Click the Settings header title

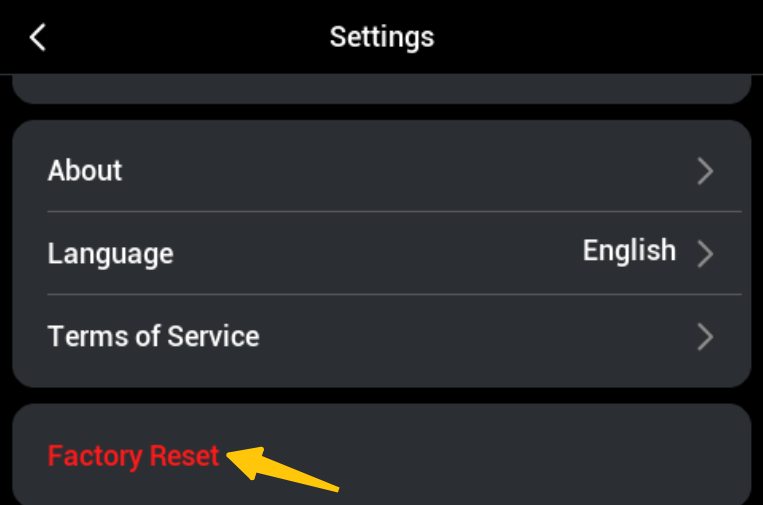[x=382, y=38]
